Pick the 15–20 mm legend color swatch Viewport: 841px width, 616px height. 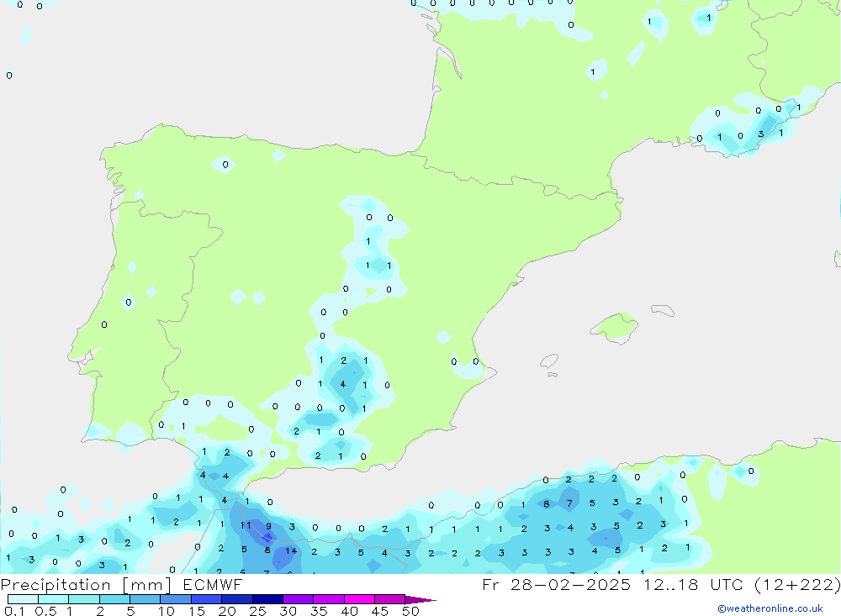tap(207, 599)
